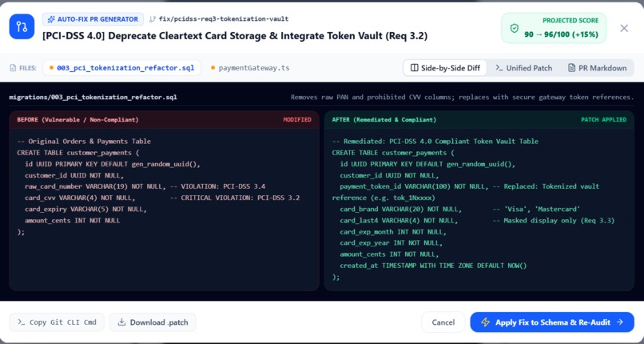The image size is (644, 344).
Task: Click the terminal icon in Copy Git CLI Cmd
Action: click(x=22, y=322)
